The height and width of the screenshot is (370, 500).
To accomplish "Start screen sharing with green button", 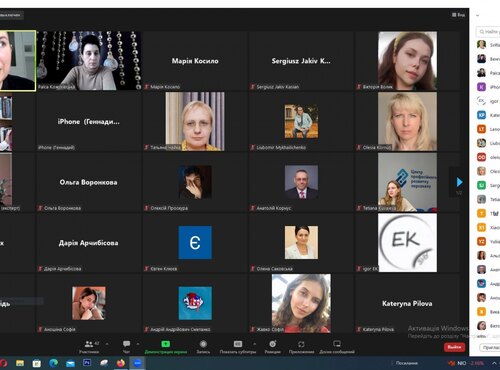I will 166,344.
